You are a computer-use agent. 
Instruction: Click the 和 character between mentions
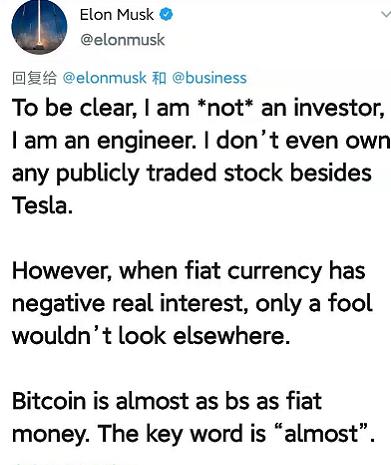coord(159,78)
